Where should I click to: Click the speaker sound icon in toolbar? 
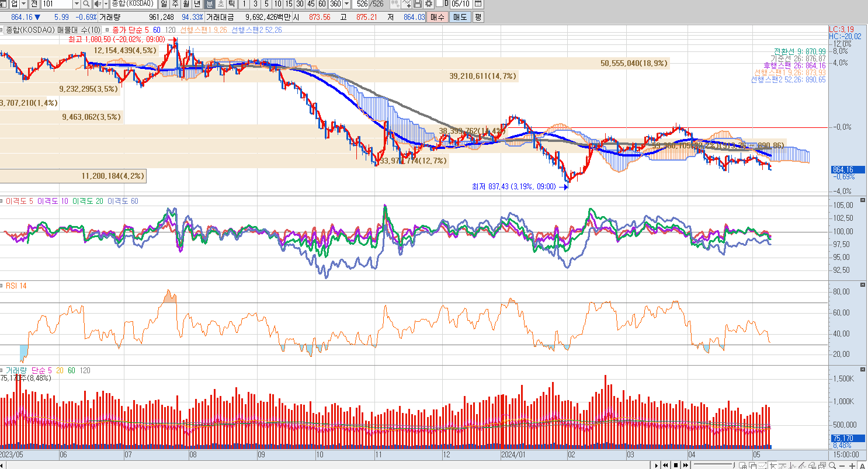(97, 4)
